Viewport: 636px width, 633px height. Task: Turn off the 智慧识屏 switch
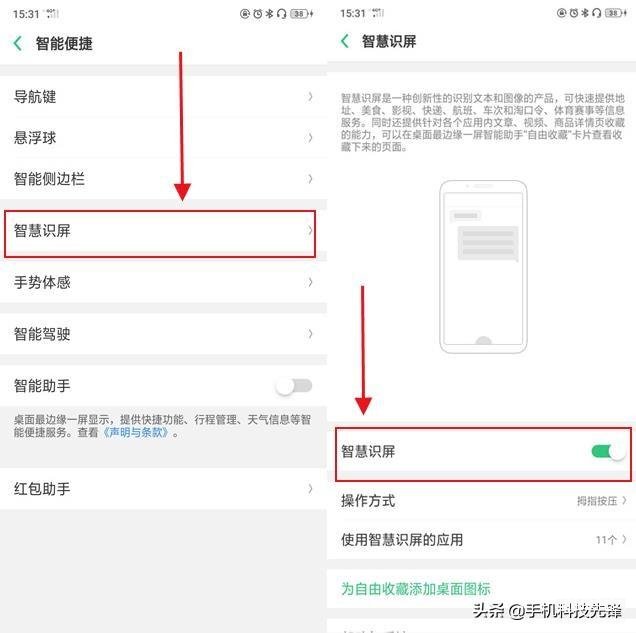coord(608,451)
